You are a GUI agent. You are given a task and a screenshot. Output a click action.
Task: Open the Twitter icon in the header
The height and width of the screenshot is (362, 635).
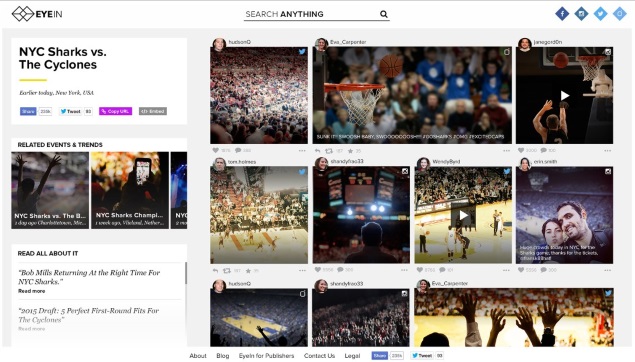(x=600, y=14)
